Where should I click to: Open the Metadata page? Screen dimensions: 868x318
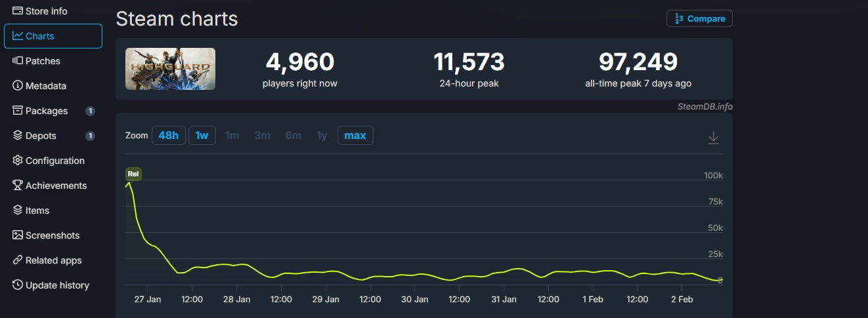45,86
